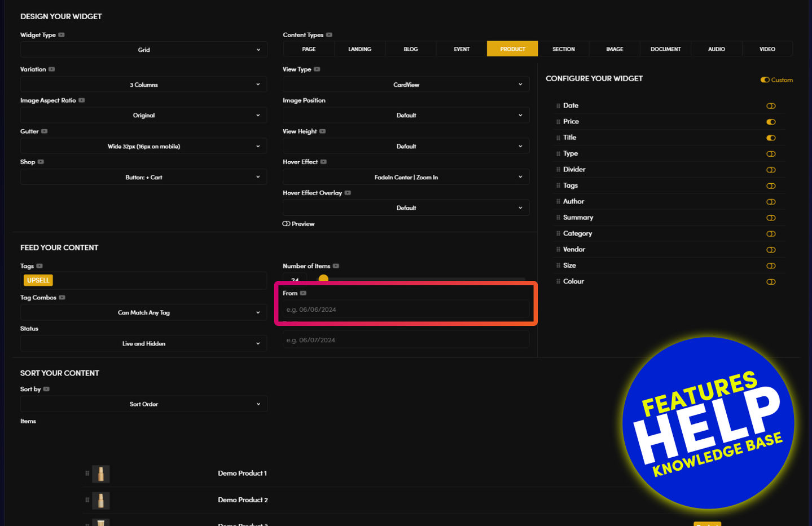
Task: Click the info icon next to Content Types
Action: click(329, 35)
